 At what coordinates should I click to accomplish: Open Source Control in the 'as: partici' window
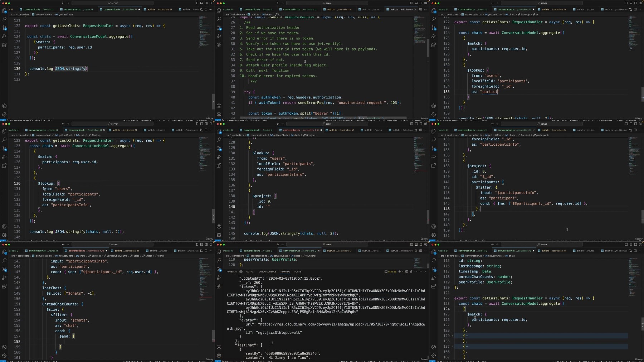434,28
